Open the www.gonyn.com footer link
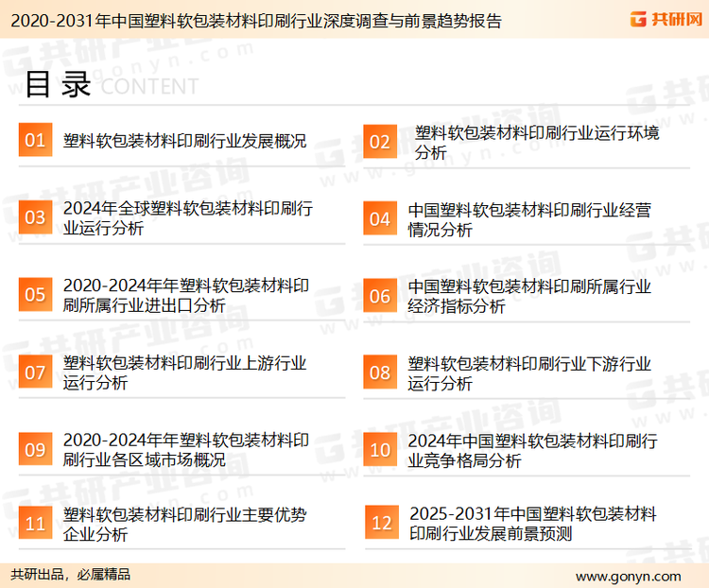The height and width of the screenshot is (588, 709). [x=628, y=577]
